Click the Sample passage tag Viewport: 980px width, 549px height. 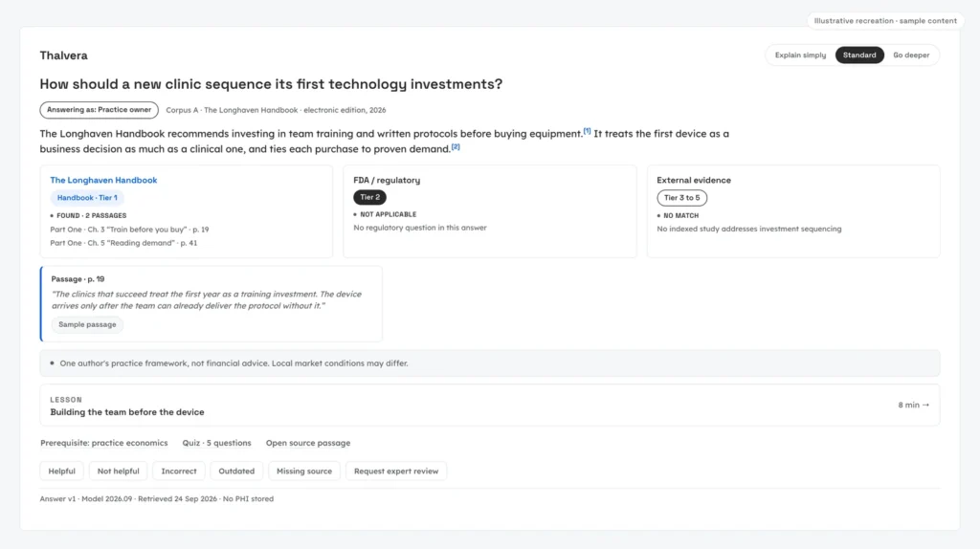coord(87,325)
